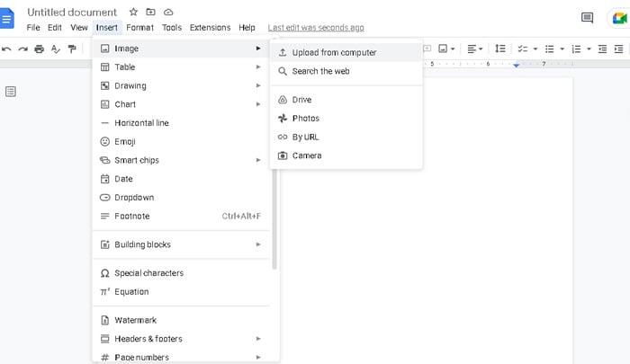Click the Google Meet camera icon
The image size is (630, 364).
click(x=619, y=17)
